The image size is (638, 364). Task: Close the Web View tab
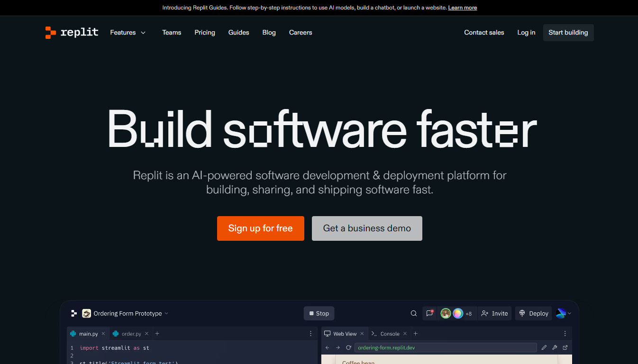[x=362, y=334]
